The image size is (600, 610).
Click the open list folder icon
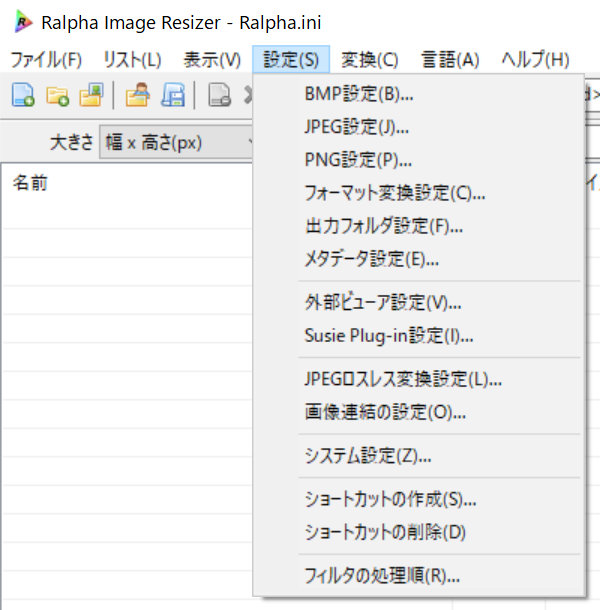click(x=138, y=95)
